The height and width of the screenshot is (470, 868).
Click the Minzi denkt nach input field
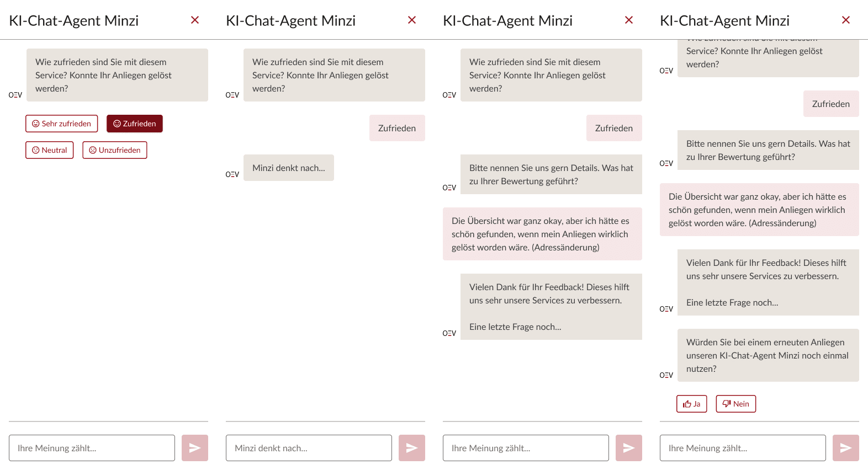coord(308,448)
